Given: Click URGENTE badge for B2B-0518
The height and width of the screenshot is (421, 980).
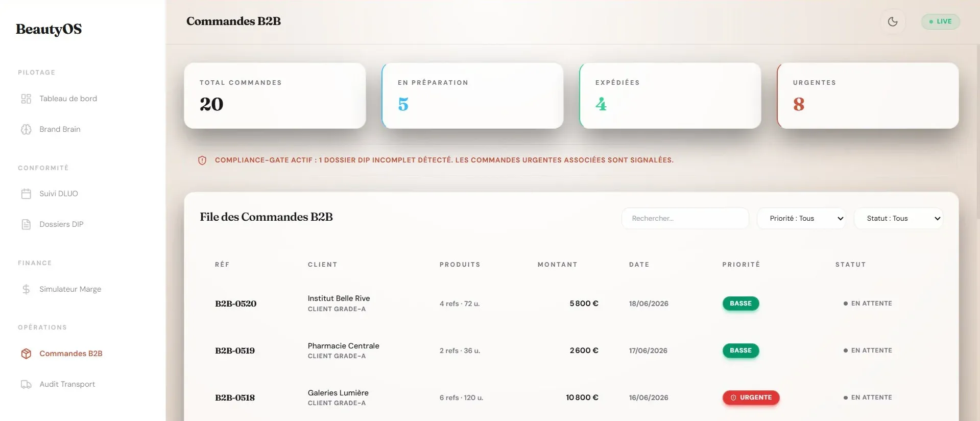Looking at the screenshot, I should [x=751, y=397].
